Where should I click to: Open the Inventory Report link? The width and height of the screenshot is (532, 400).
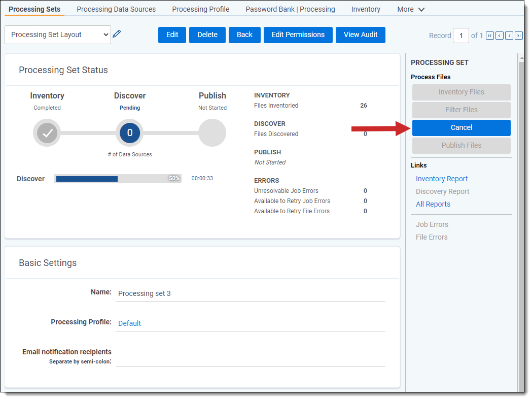[442, 179]
